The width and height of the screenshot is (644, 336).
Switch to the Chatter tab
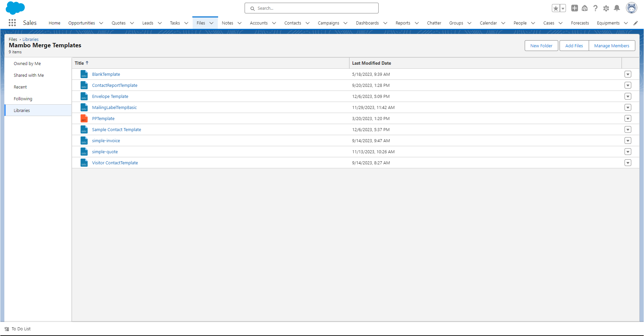pos(434,23)
